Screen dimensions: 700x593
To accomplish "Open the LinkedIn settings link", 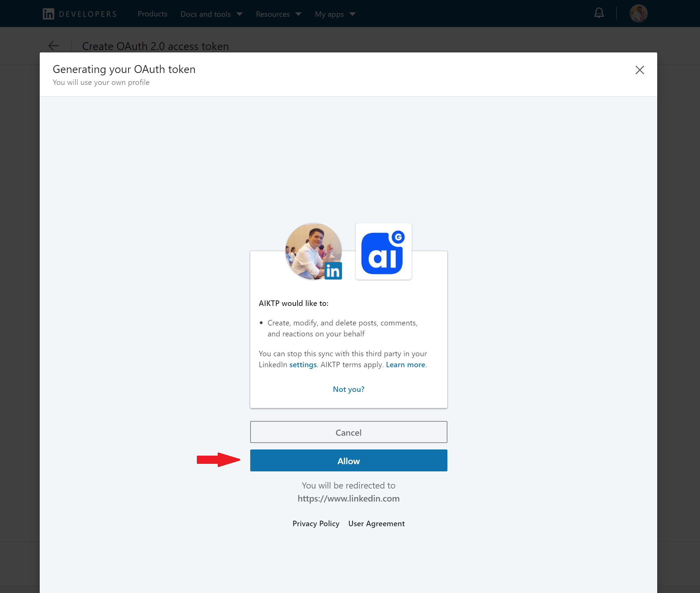I will pos(303,365).
